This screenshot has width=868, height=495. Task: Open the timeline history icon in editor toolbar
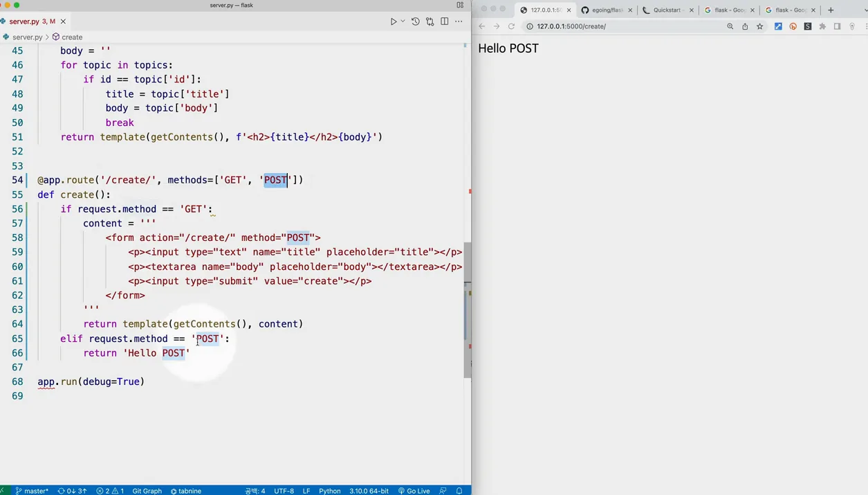click(415, 21)
